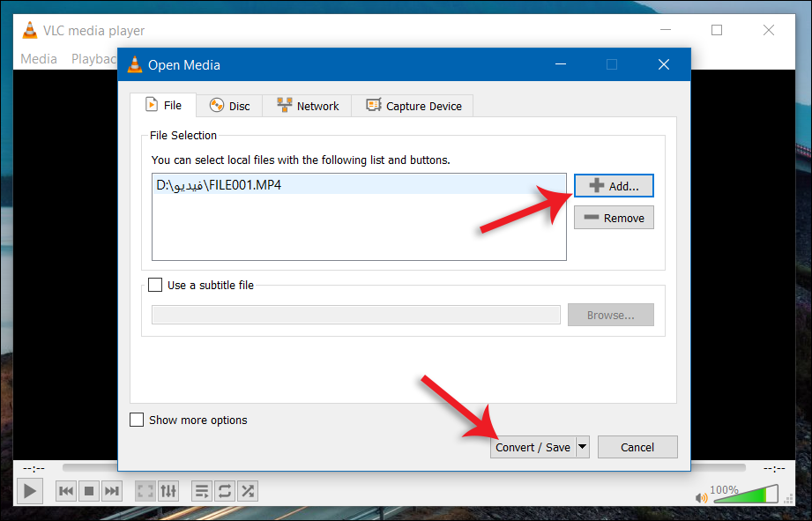Viewport: 812px width, 521px height.
Task: Click the disabled Browse... button
Action: (611, 315)
